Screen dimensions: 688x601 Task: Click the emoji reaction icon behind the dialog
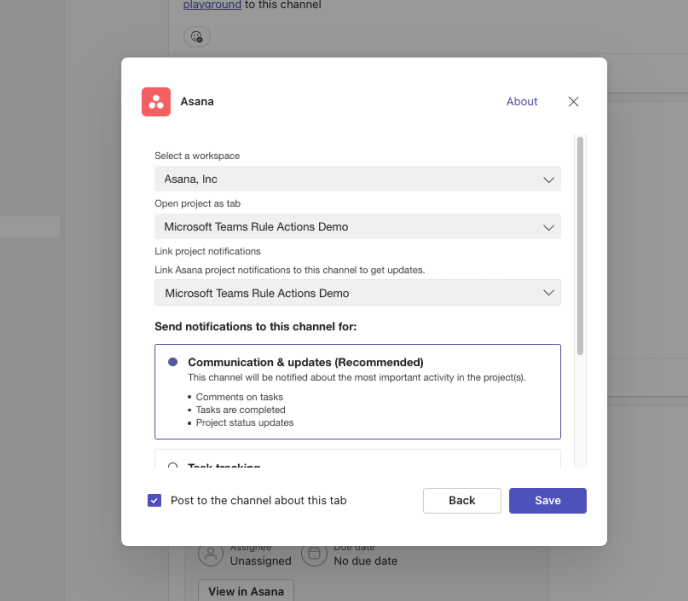[197, 36]
